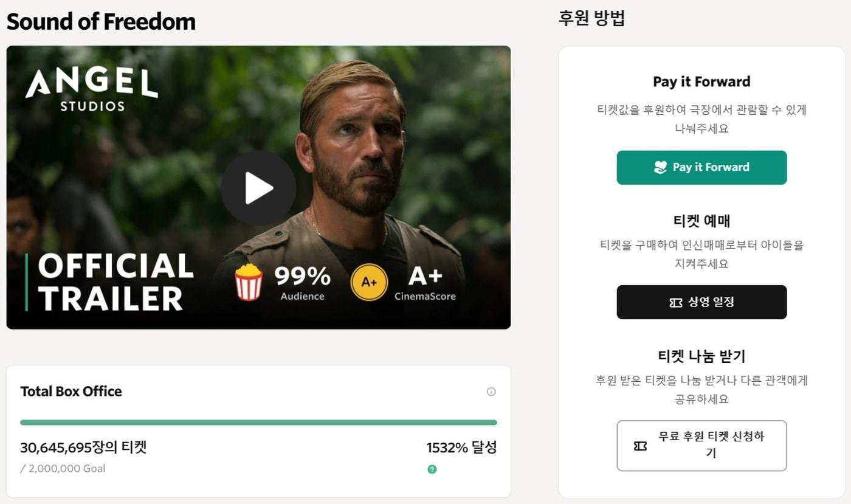
Task: Click the hands-heart icon inside Pay it Forward
Action: tap(660, 167)
